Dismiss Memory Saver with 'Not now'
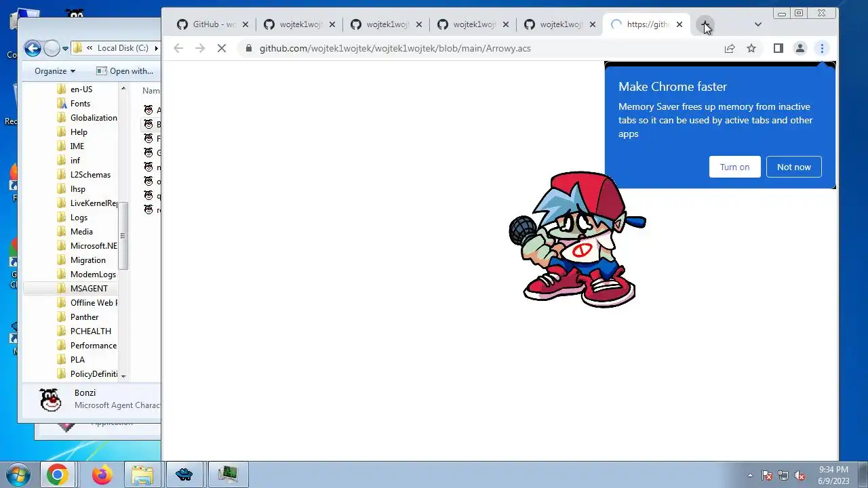The height and width of the screenshot is (488, 868). pyautogui.click(x=793, y=167)
